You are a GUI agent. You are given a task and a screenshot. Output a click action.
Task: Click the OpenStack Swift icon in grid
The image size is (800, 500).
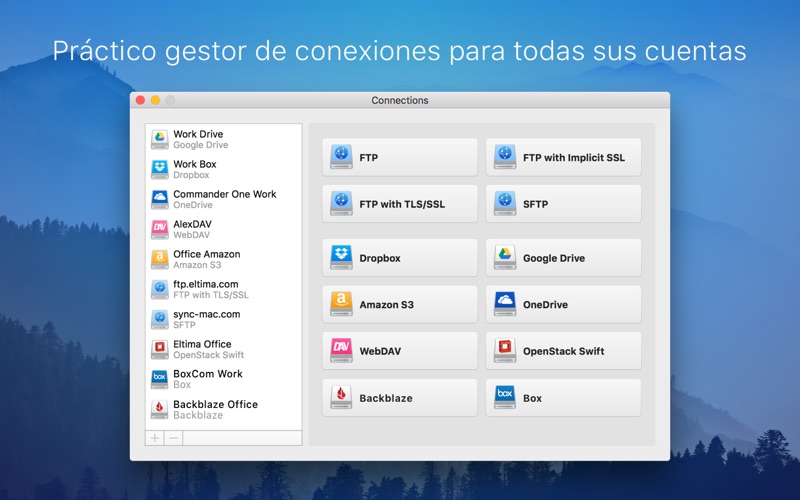[x=505, y=351]
